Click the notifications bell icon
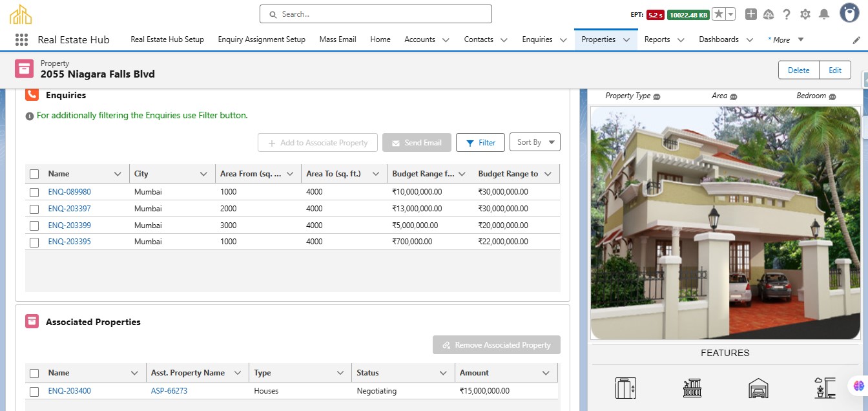Viewport: 868px width, 411px height. click(824, 14)
